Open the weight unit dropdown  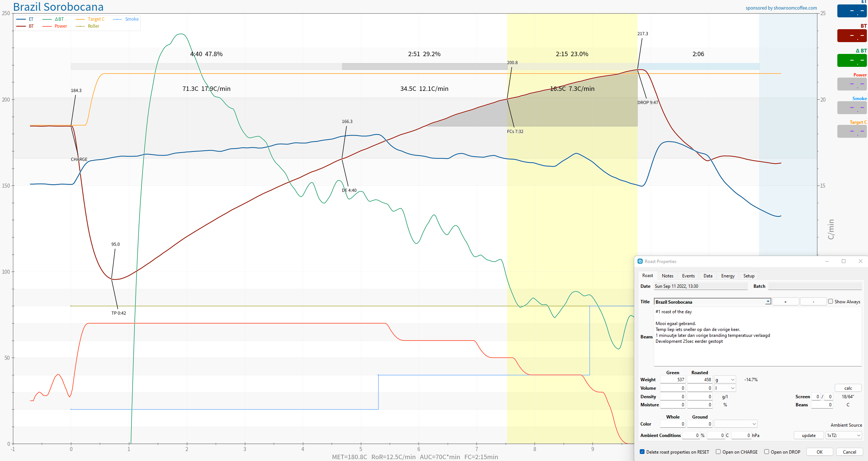[x=725, y=380]
